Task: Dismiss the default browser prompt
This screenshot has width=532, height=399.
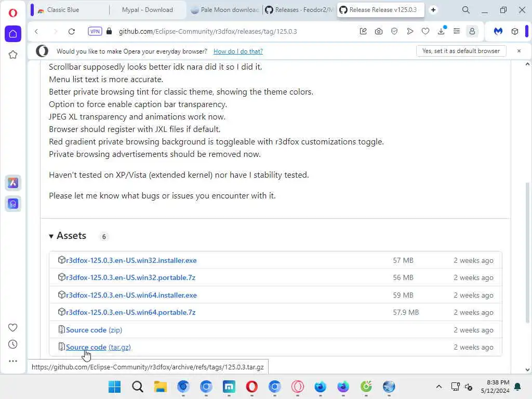Action: coord(519,51)
